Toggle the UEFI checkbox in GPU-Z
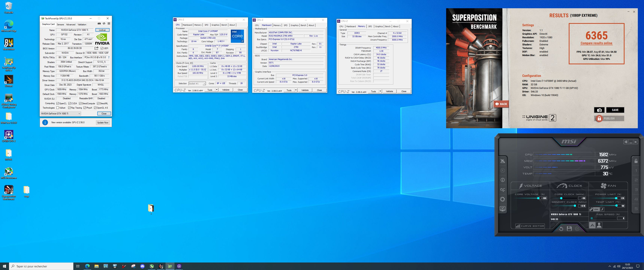Screen dimensions: 644x270 click(102, 48)
